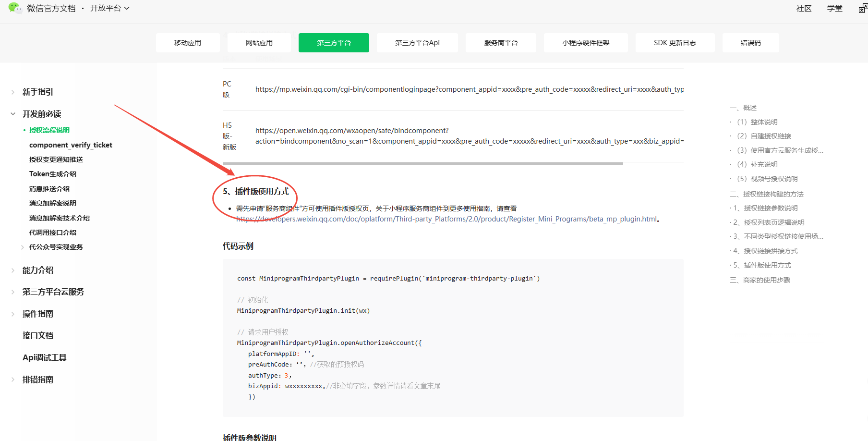
Task: Jump to 一、概述 in the outline
Action: point(743,108)
